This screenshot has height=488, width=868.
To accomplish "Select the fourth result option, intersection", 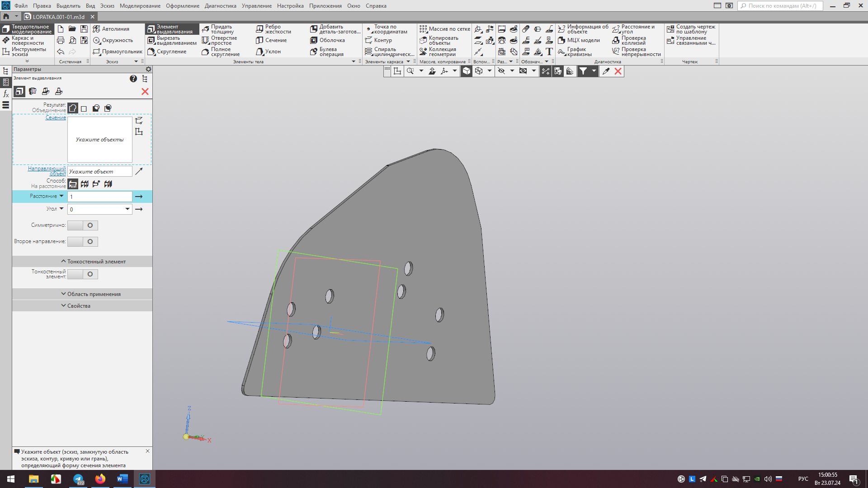I will (x=108, y=108).
